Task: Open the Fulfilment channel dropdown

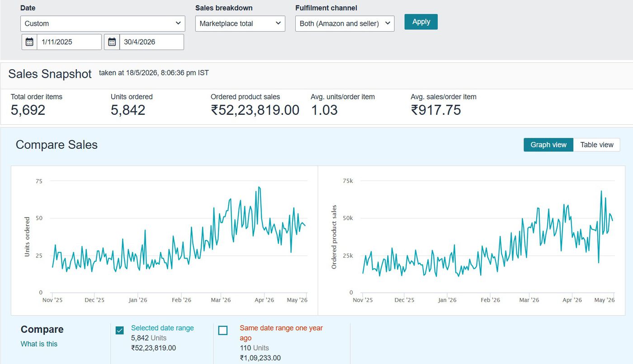Action: [345, 24]
